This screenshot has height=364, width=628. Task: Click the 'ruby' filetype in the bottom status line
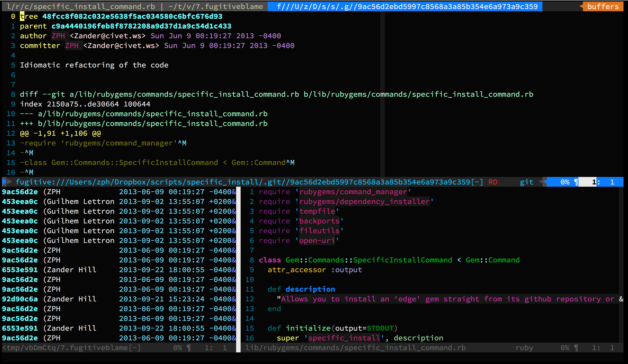coord(524,348)
